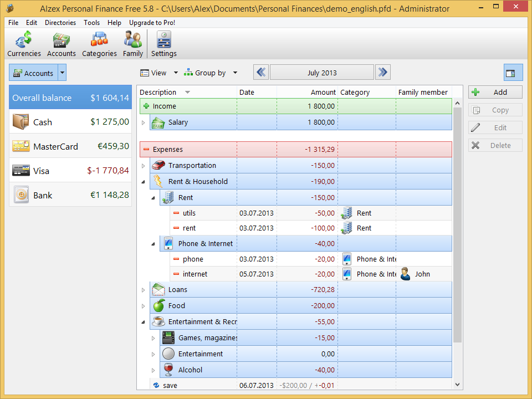The image size is (532, 399).
Task: Open the Edit menu
Action: coord(32,22)
